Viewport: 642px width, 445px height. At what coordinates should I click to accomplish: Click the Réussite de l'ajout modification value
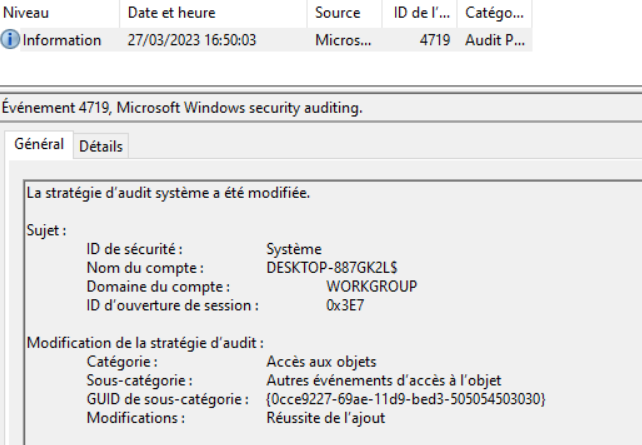coord(325,418)
